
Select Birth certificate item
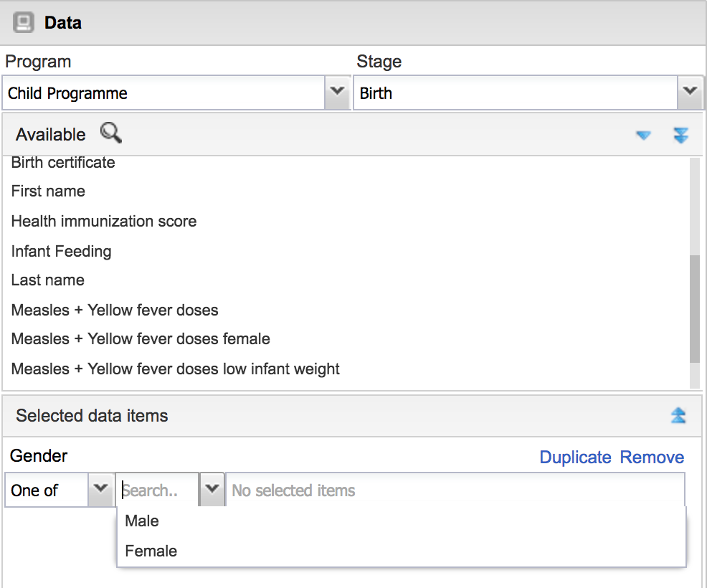63,163
